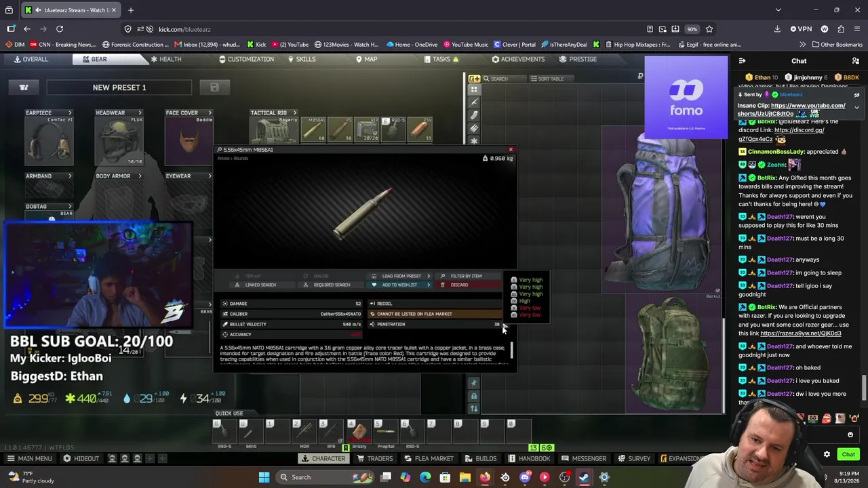Switch to the Overall tab
This screenshot has width=868, height=488.
31,59
